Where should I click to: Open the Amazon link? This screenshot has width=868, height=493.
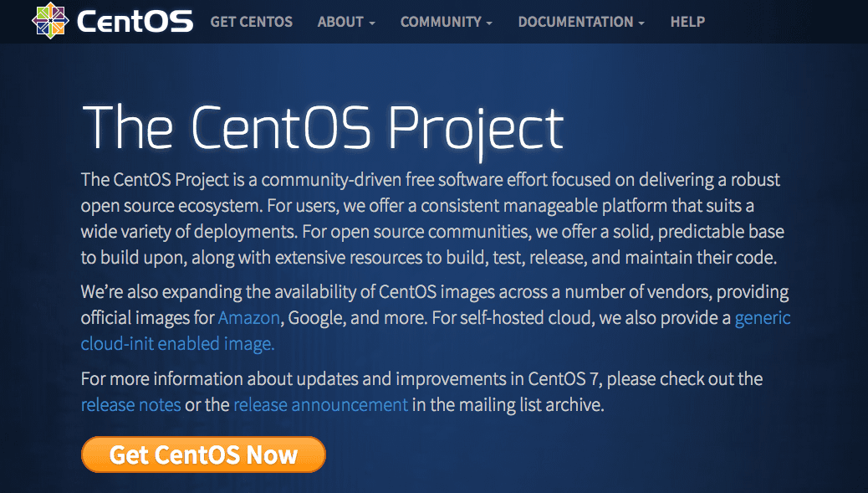pyautogui.click(x=248, y=318)
